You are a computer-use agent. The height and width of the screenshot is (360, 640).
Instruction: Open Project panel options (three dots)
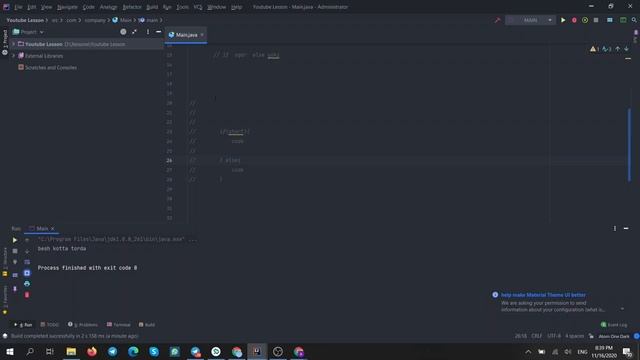148,32
